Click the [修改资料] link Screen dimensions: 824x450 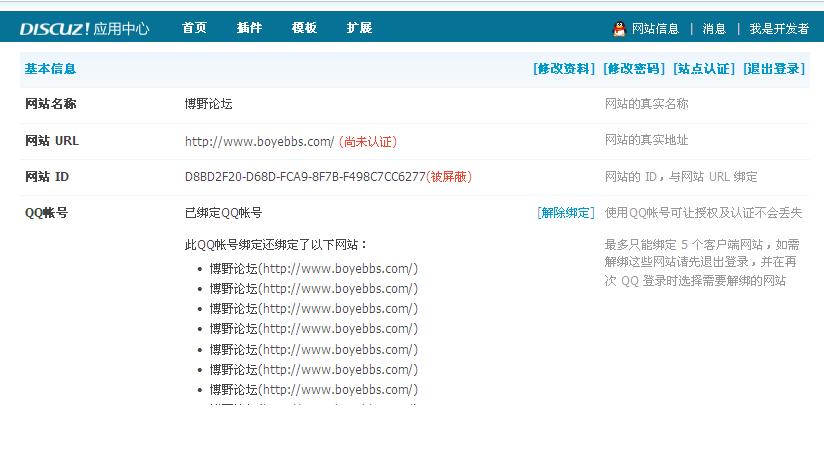(564, 69)
